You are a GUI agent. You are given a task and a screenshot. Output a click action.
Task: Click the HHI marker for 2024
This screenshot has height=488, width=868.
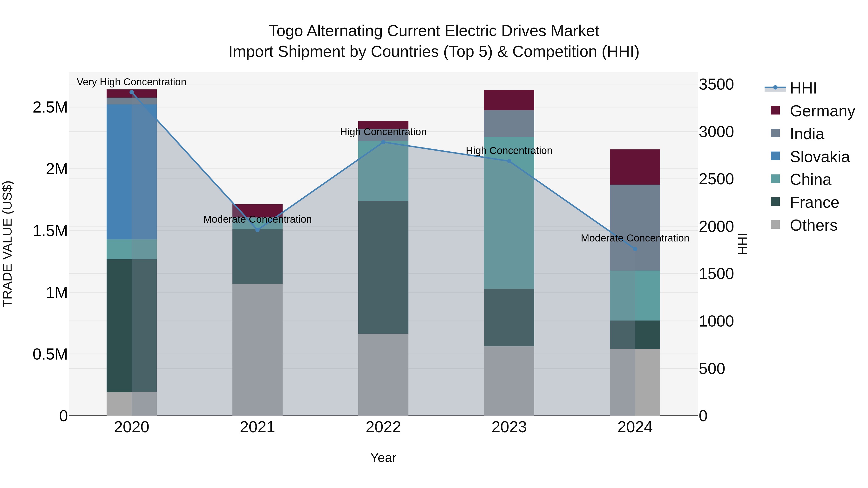point(635,249)
